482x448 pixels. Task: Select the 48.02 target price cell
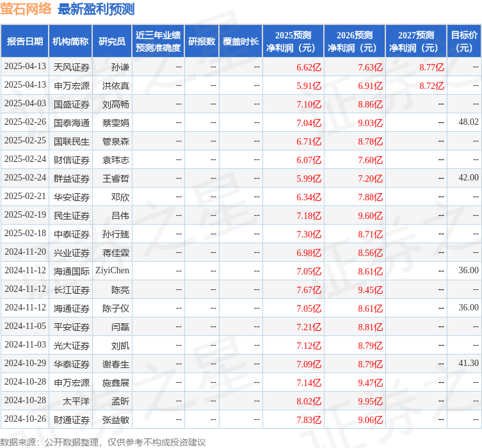[x=468, y=122]
